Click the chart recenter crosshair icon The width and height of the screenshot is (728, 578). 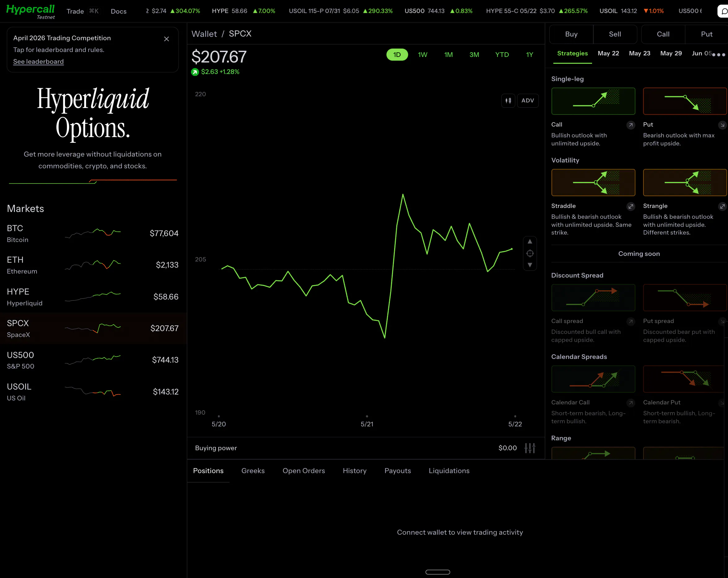[530, 253]
